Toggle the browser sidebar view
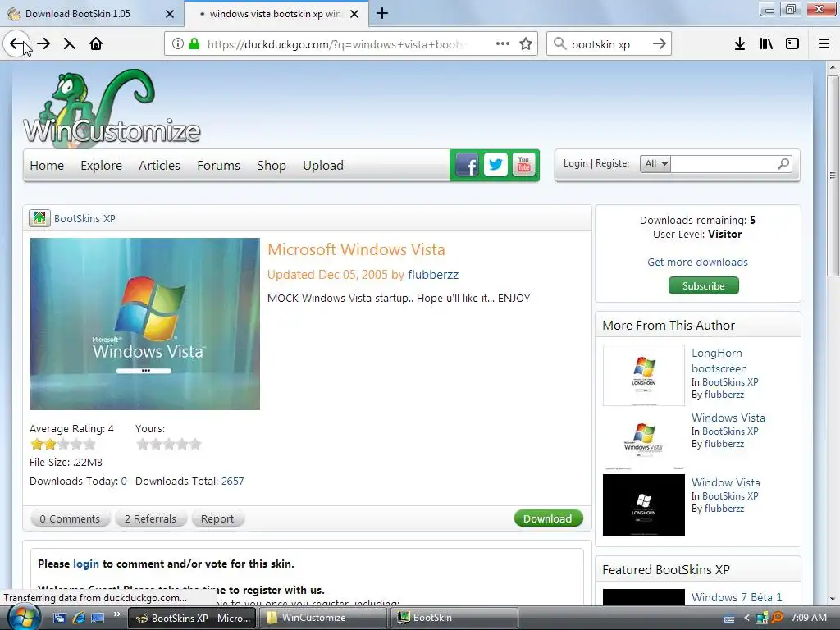 click(x=792, y=44)
